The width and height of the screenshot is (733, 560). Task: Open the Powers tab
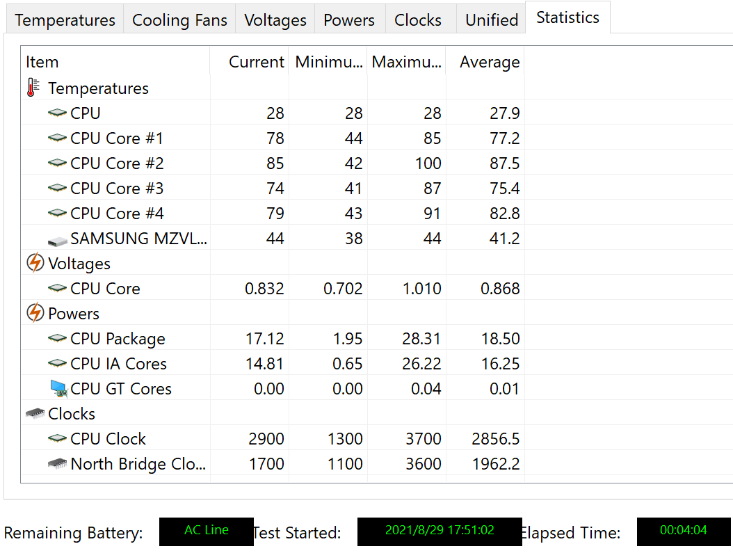tap(349, 19)
